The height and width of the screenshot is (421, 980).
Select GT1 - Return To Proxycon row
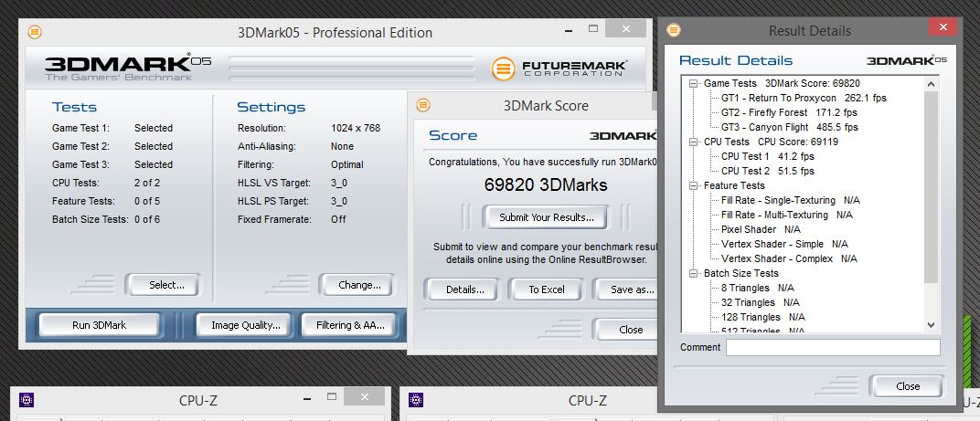(804, 98)
